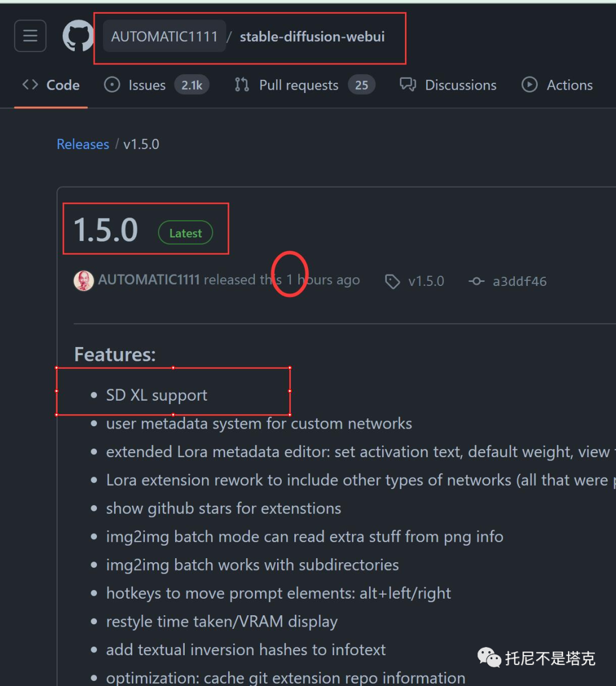The height and width of the screenshot is (686, 616).
Task: Open the Pull requests tab
Action: point(305,85)
